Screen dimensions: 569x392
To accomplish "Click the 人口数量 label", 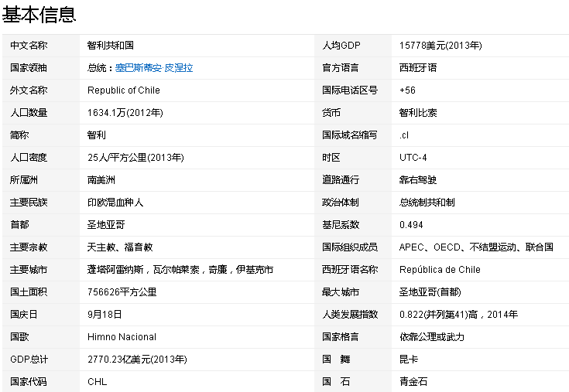I will click(x=29, y=113).
